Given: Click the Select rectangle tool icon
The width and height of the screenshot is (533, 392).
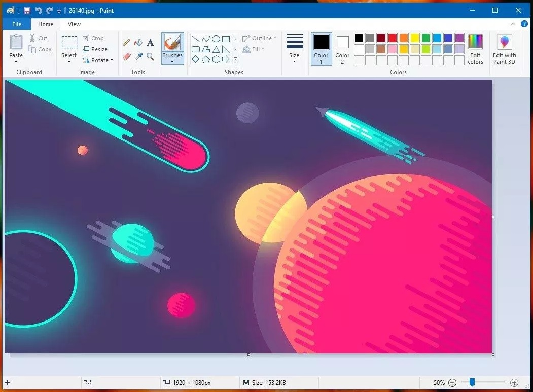Looking at the screenshot, I should coord(69,43).
